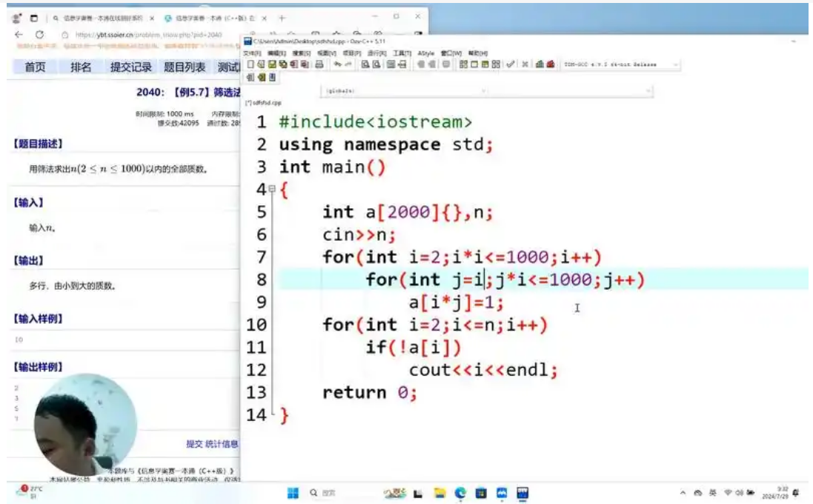The height and width of the screenshot is (504, 813).
Task: Click the Close file red icon in toolbar
Action: point(294,64)
